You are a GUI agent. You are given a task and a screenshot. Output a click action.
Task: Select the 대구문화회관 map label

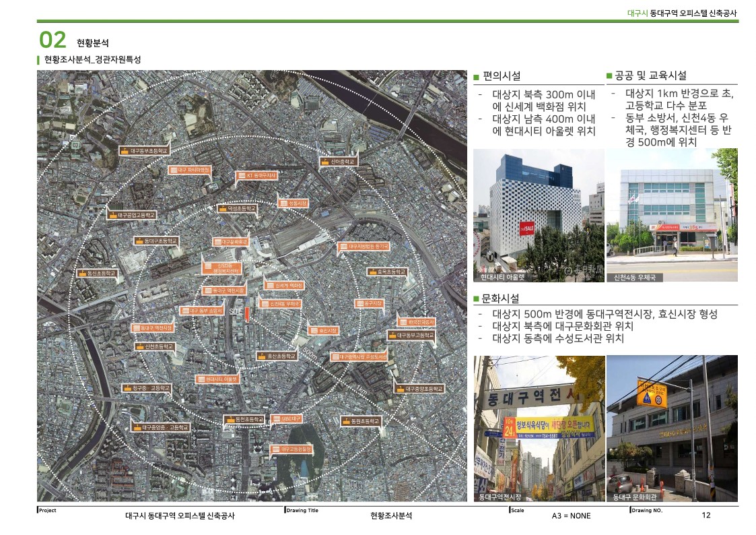[230, 242]
